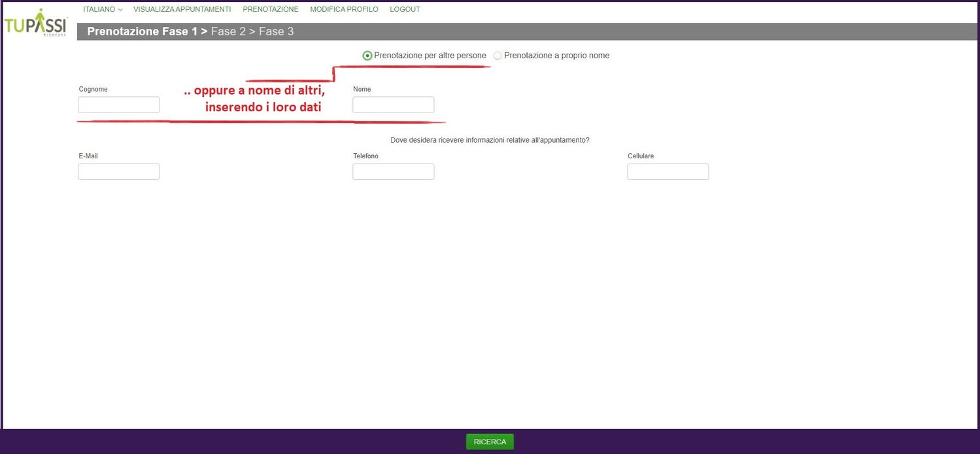The width and height of the screenshot is (980, 454).
Task: Click into the Telefono field
Action: point(394,171)
